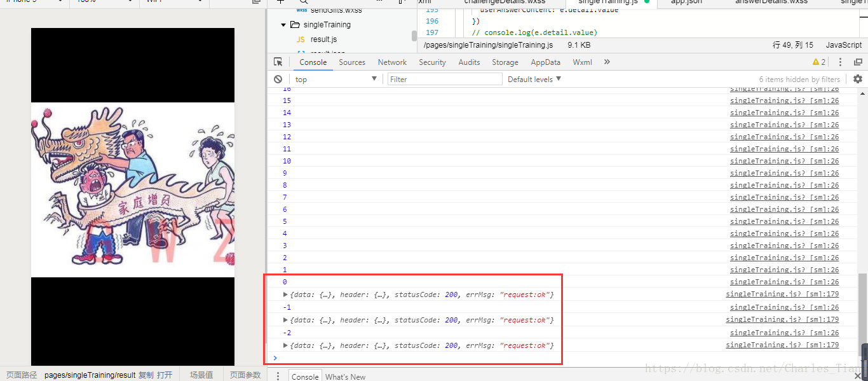Click logged value -1 in console

pos(287,307)
